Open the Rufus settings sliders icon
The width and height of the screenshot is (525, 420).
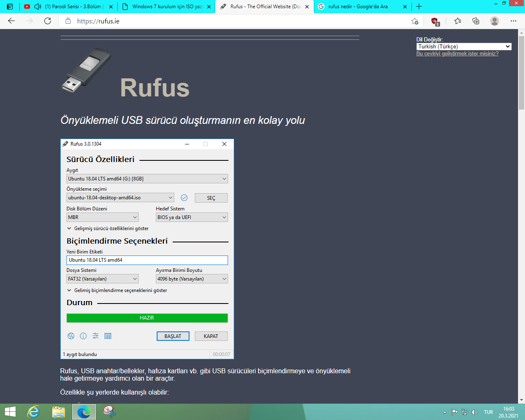96,336
